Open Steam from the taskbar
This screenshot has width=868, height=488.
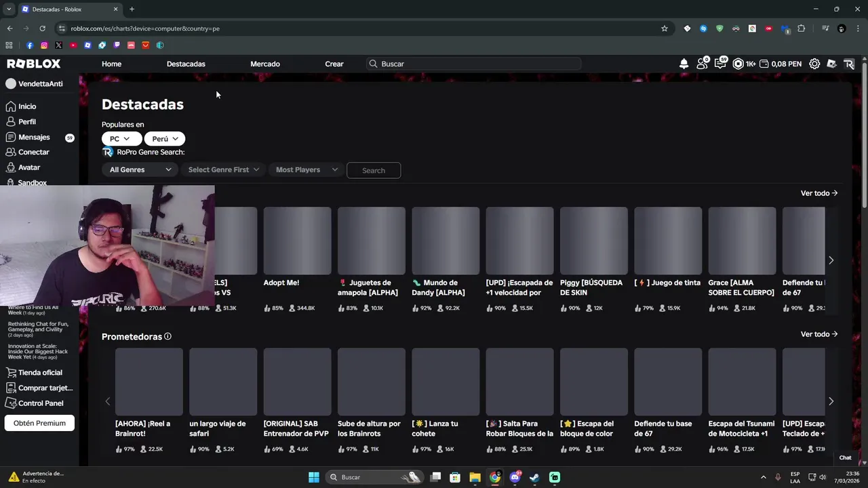pyautogui.click(x=534, y=477)
